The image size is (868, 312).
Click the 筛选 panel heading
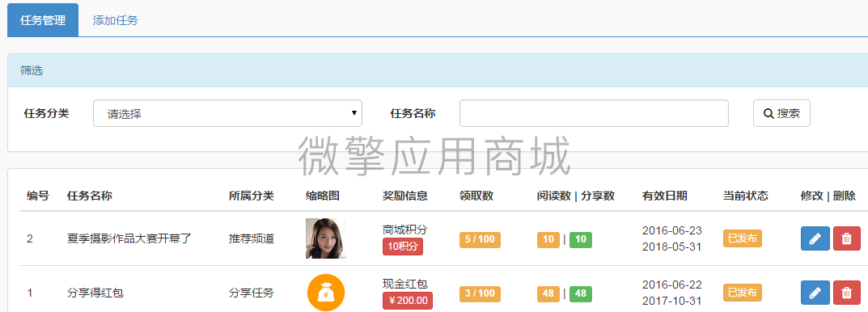point(32,71)
